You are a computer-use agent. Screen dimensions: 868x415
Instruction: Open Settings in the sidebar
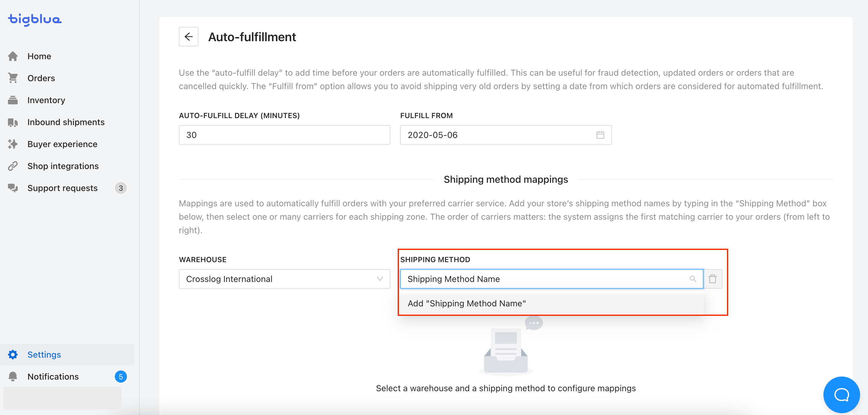pos(67,354)
